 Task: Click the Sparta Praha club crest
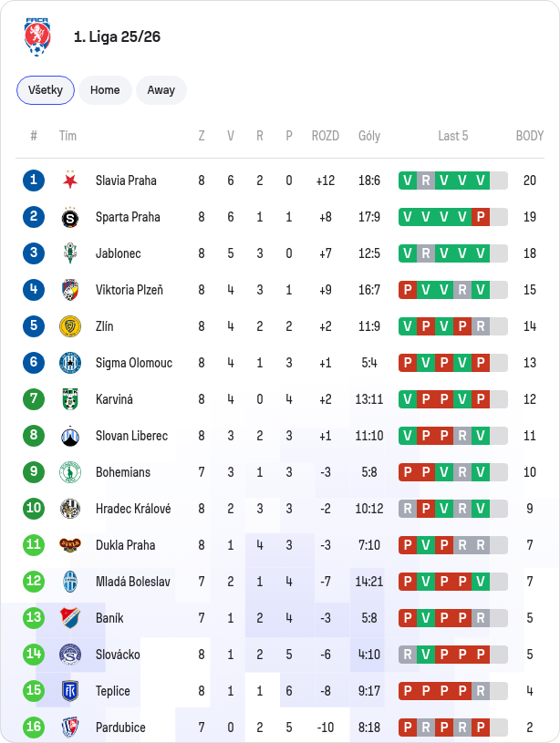[70, 217]
